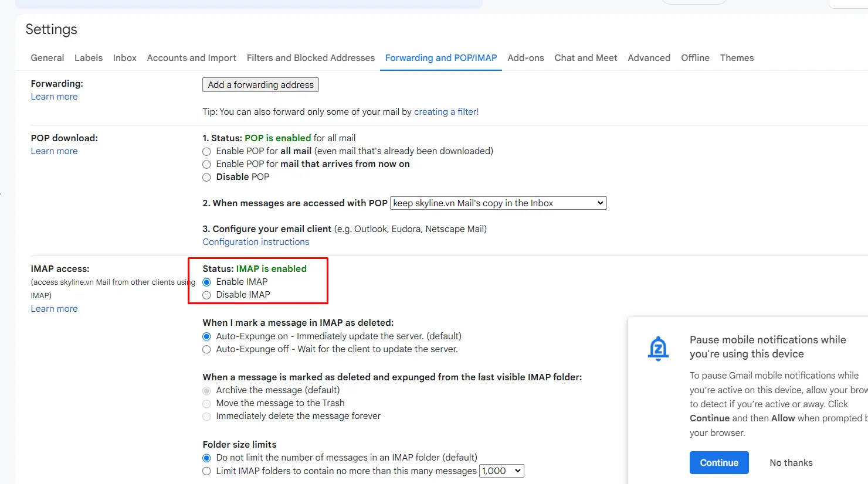Open the creating a filter link
This screenshot has height=484, width=868.
[446, 112]
